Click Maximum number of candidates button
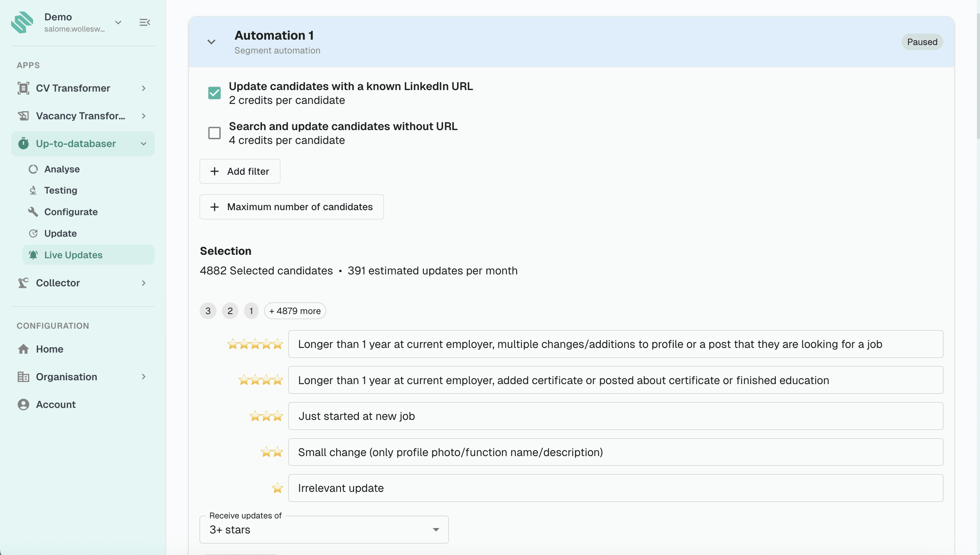This screenshot has height=555, width=980. point(292,207)
